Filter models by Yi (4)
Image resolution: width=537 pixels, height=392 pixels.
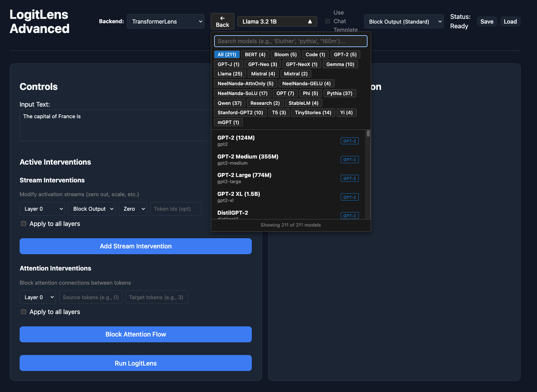[347, 112]
